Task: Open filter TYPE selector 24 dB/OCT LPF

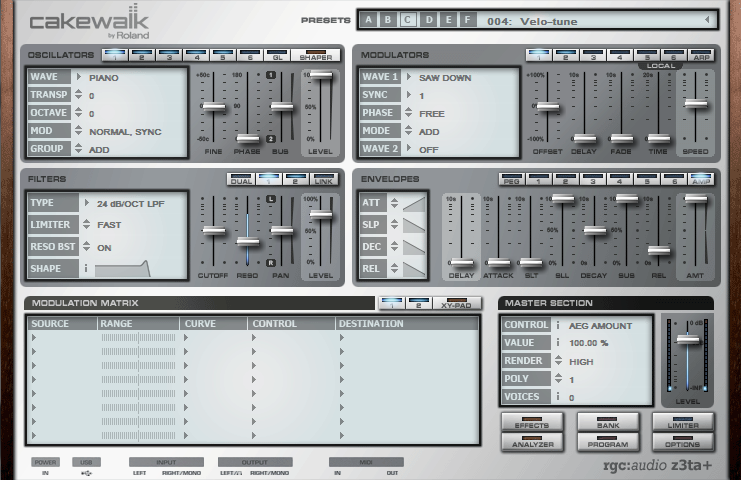Action: click(x=86, y=203)
